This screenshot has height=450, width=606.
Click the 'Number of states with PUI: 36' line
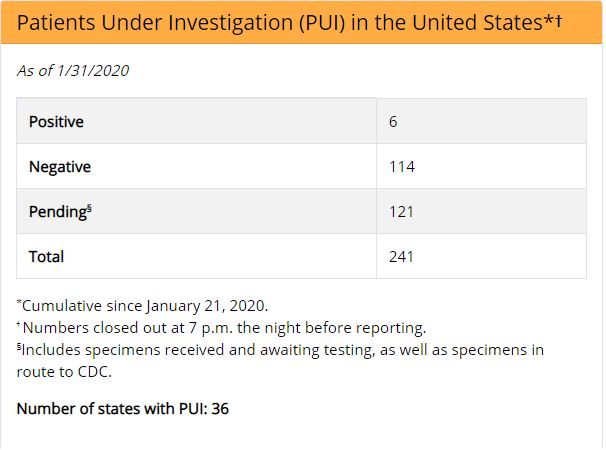coord(123,409)
